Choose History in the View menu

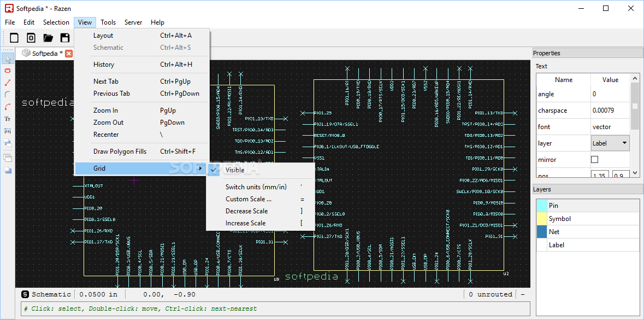pos(141,64)
